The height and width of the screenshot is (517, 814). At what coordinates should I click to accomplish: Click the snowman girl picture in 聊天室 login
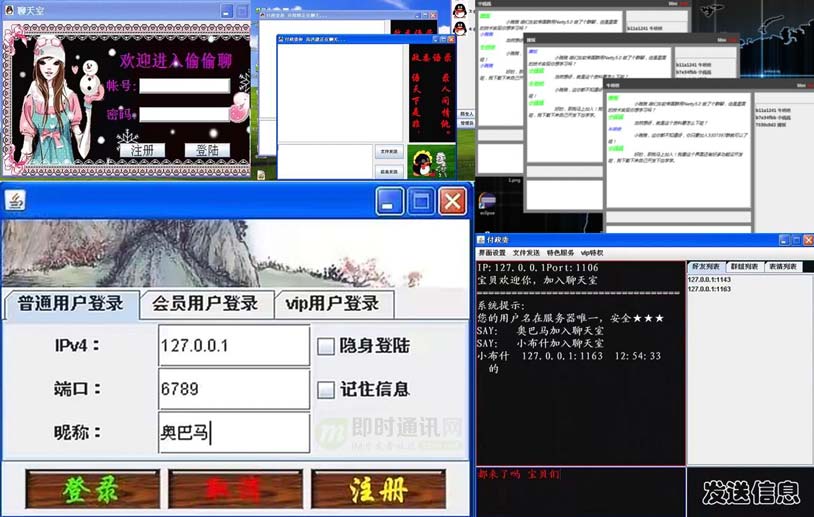60,101
